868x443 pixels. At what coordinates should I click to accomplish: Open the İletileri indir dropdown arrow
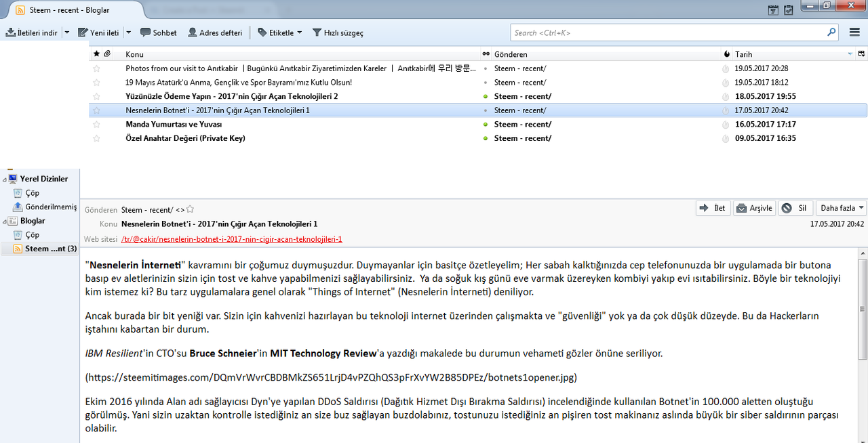[66, 33]
